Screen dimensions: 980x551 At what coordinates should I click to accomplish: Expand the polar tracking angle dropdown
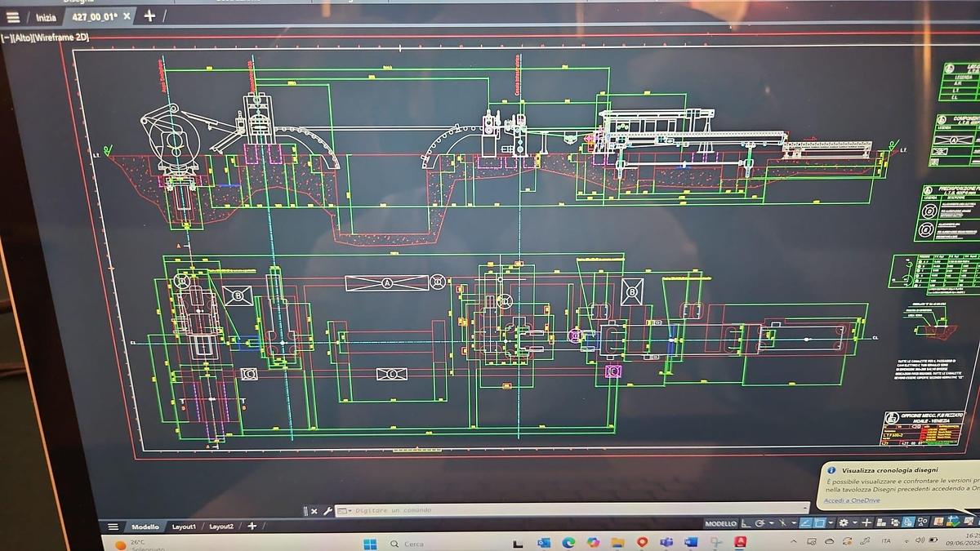pos(770,522)
